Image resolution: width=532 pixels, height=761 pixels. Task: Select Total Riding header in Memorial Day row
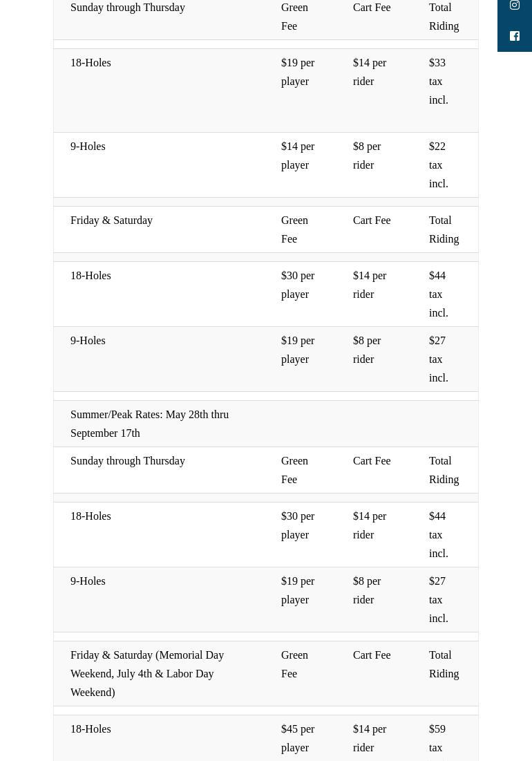coord(444,664)
